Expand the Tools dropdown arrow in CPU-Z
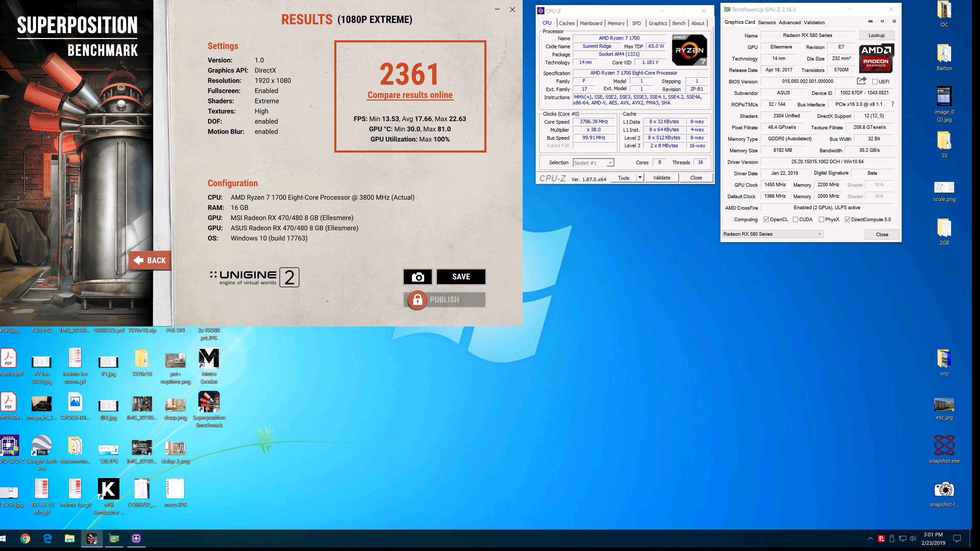Screen dimensions: 980x551 [640, 178]
